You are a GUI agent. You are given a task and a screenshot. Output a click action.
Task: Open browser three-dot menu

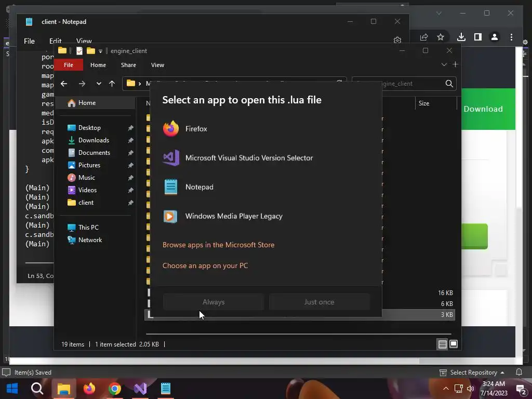tap(511, 37)
